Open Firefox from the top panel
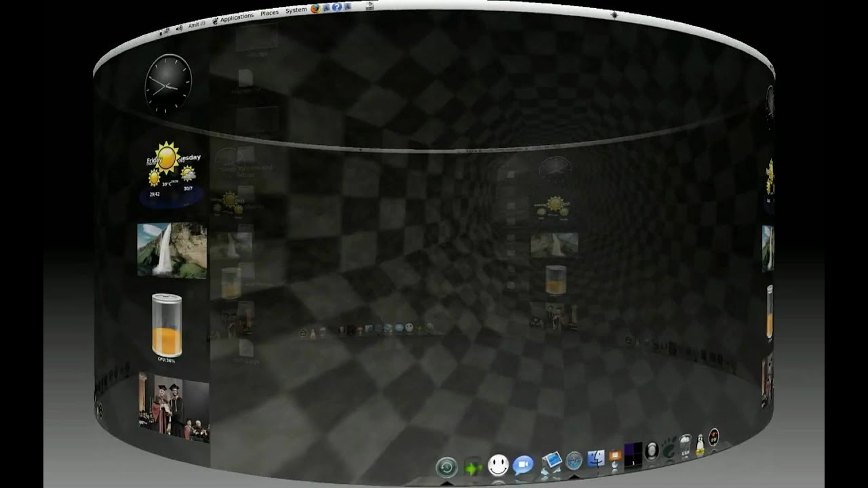 click(315, 9)
